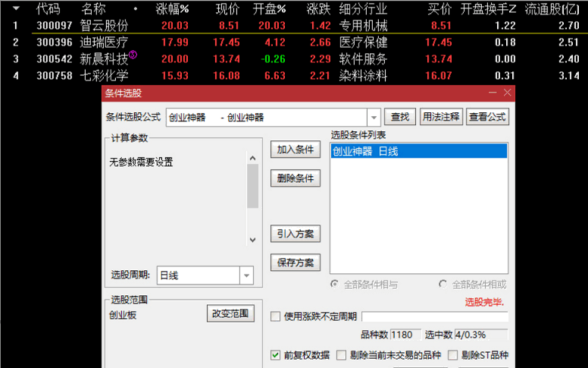Sort by the 流通股(亿) column header
Screen dimensions: 588x368
coord(552,8)
